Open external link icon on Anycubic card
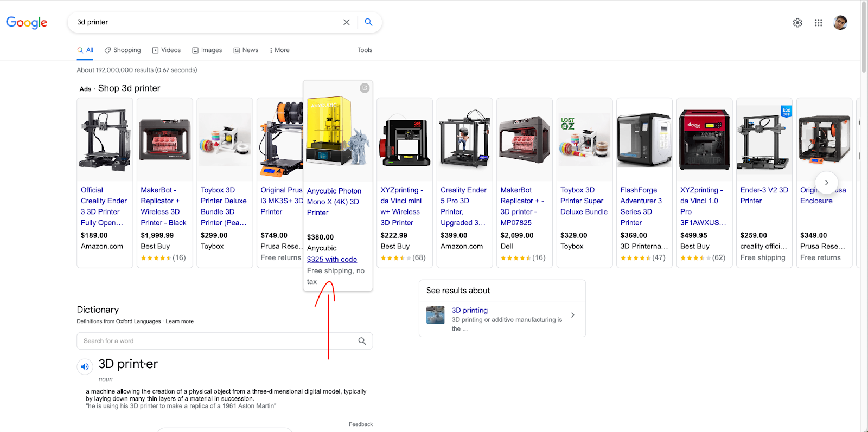The height and width of the screenshot is (432, 868). pos(365,88)
